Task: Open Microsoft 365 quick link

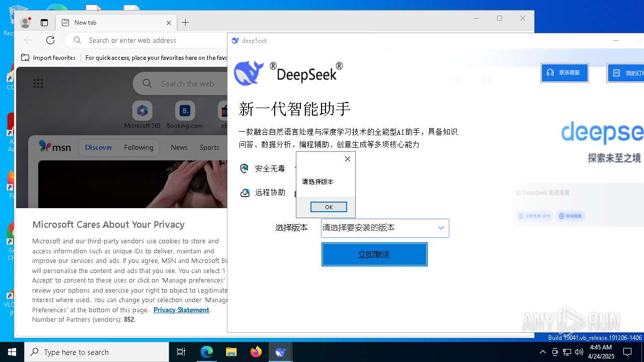Action: pos(142,116)
